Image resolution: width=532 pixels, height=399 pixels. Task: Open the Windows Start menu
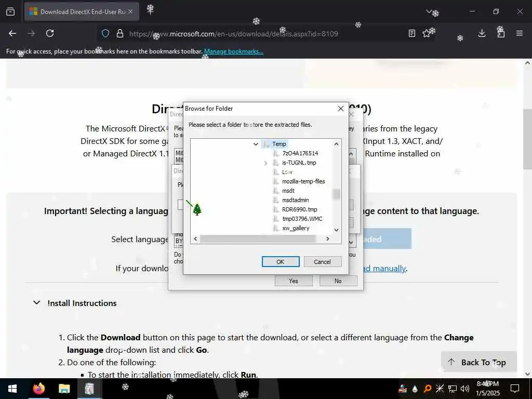[12, 389]
